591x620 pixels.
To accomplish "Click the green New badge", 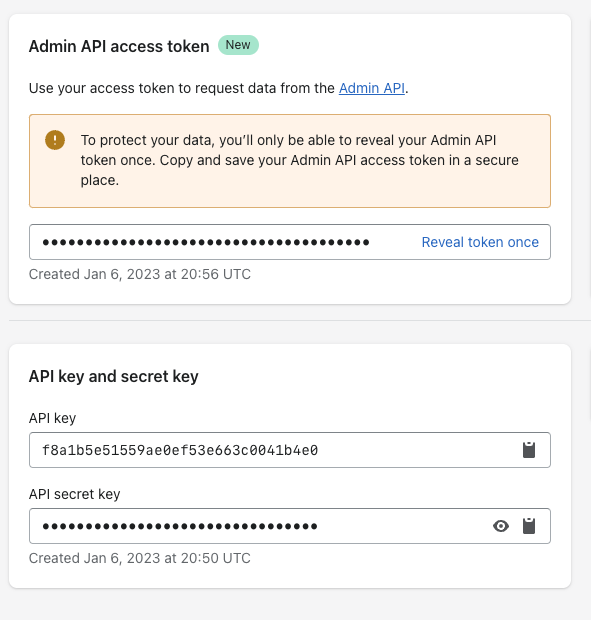I will point(238,45).
